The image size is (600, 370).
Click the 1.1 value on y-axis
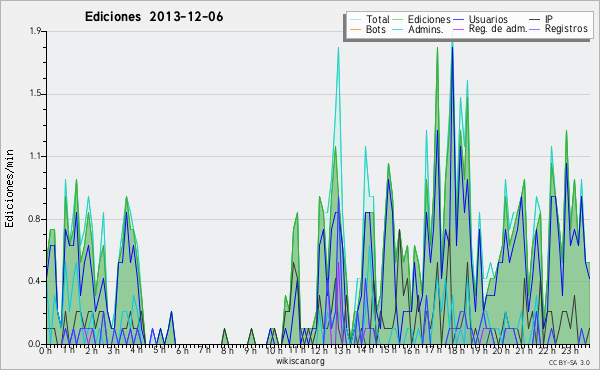(x=35, y=156)
